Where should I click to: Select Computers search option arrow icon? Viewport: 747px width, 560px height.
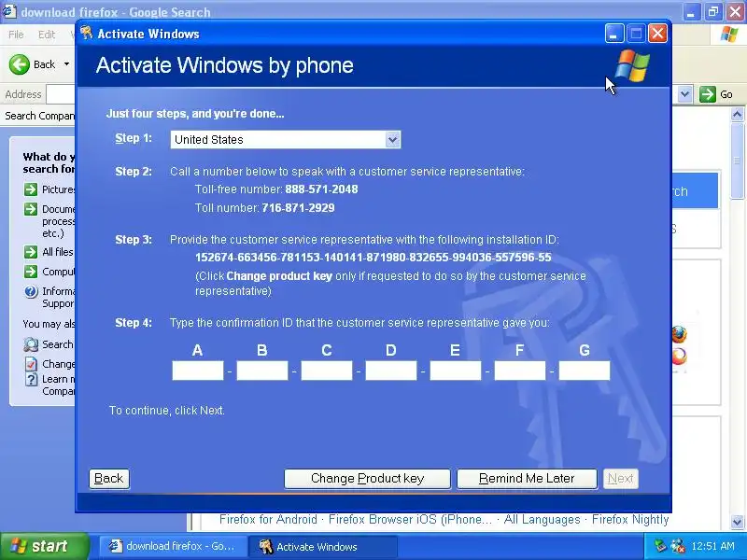[31, 272]
